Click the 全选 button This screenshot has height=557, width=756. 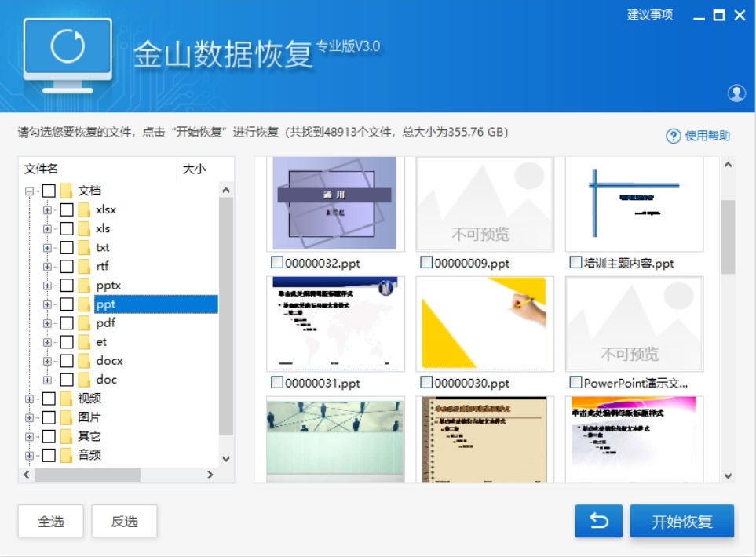[x=51, y=522]
